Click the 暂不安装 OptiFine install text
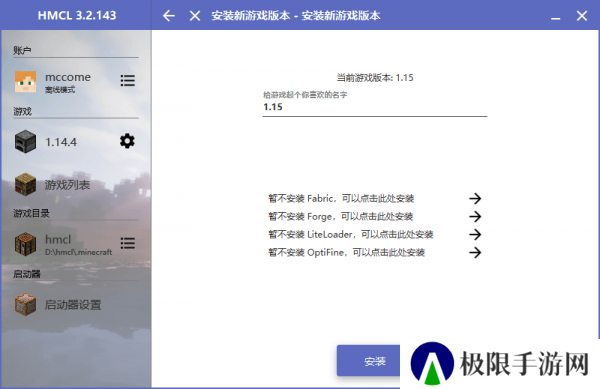This screenshot has height=389, width=600. click(346, 252)
